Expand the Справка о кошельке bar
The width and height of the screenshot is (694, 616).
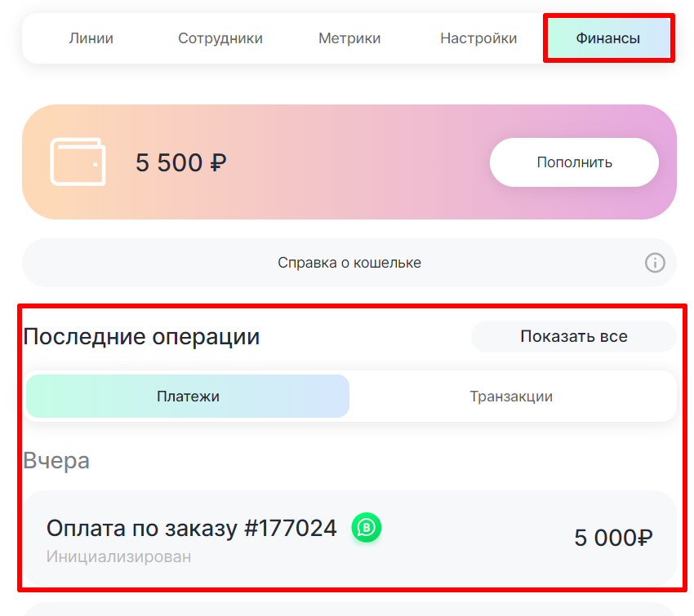tap(349, 263)
